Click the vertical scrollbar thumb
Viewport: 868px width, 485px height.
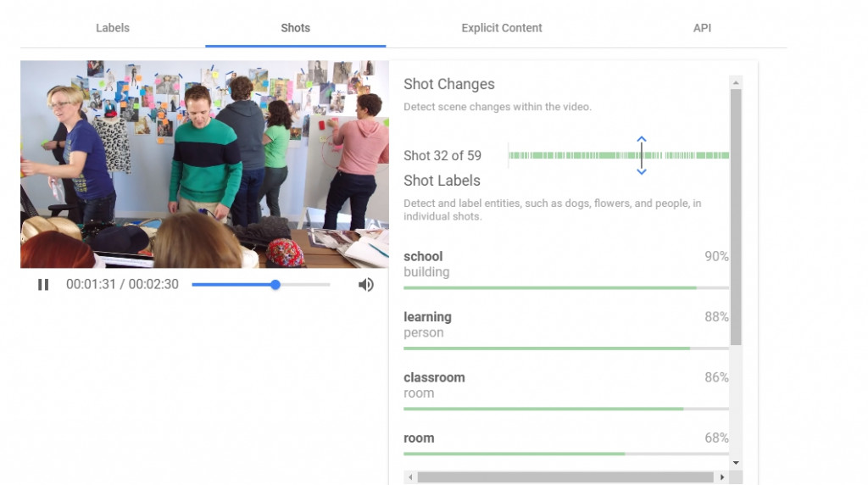(x=736, y=217)
